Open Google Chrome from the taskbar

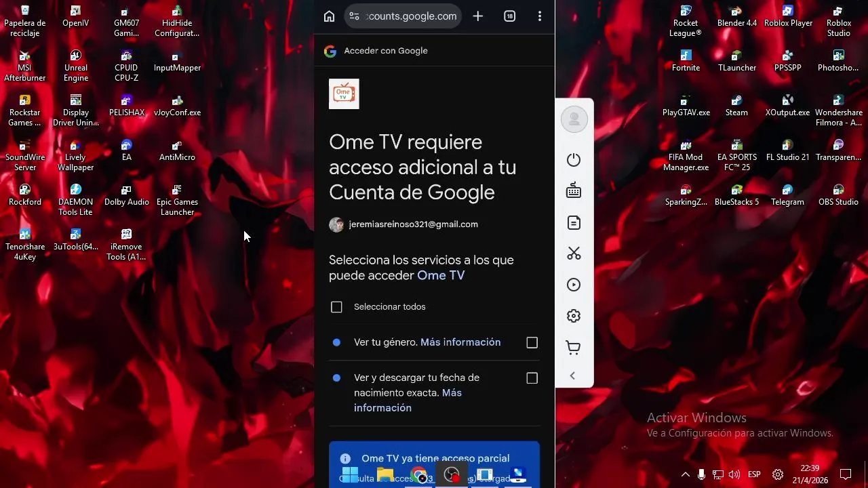click(419, 476)
